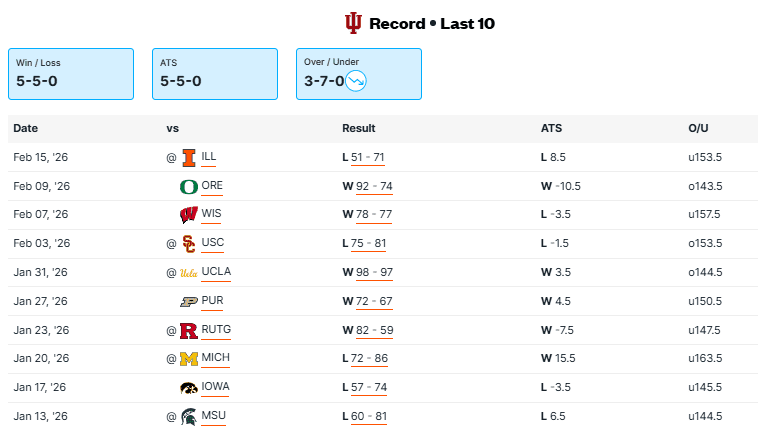The height and width of the screenshot is (427, 758).
Task: Open the 92 - 74 Oregon game result
Action: click(374, 186)
